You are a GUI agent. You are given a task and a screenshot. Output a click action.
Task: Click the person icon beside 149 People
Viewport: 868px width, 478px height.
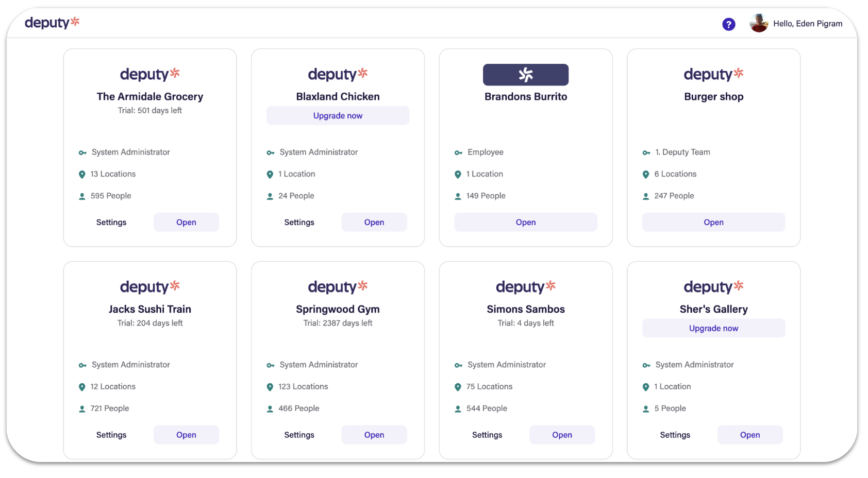(458, 196)
